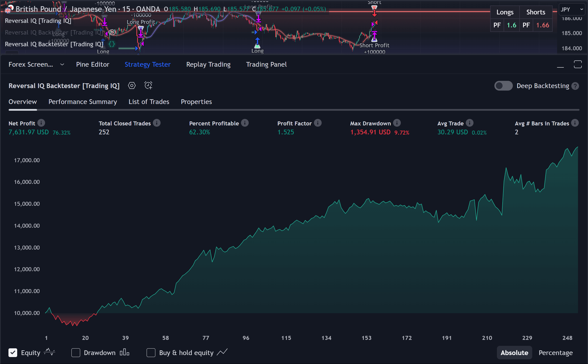The image size is (588, 364).
Task: Switch to Performance Summary tab
Action: pyautogui.click(x=83, y=102)
